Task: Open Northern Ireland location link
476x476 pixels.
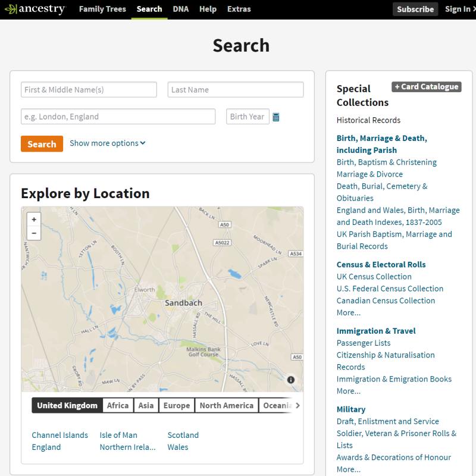Action: (x=127, y=447)
